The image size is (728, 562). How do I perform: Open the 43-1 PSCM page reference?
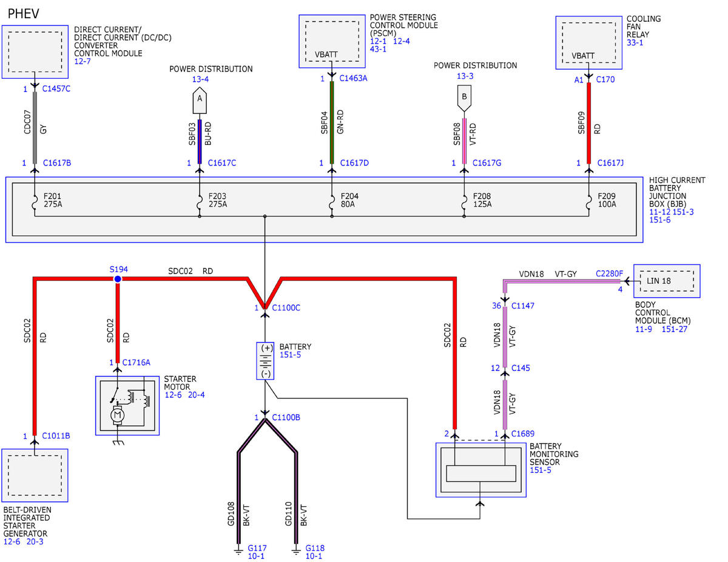379,49
